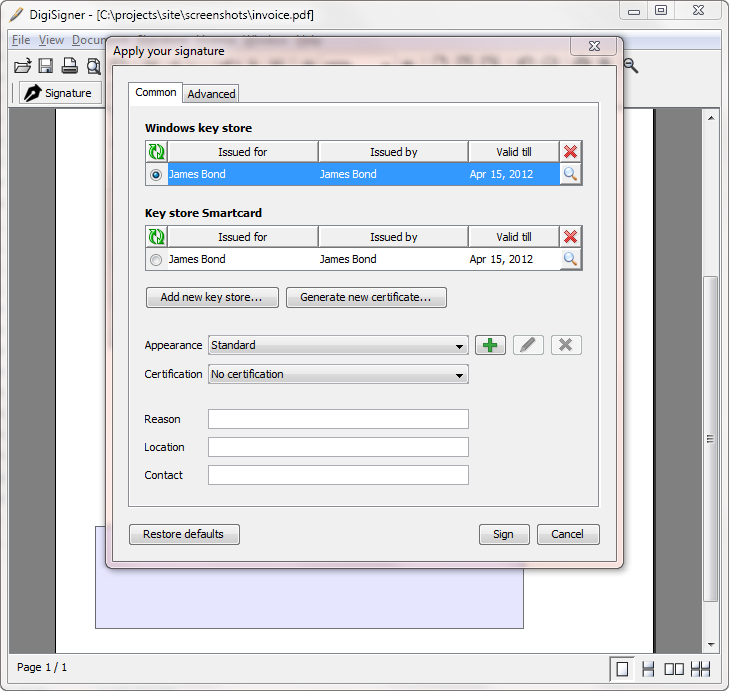
Task: Click the Location text field
Action: point(338,447)
